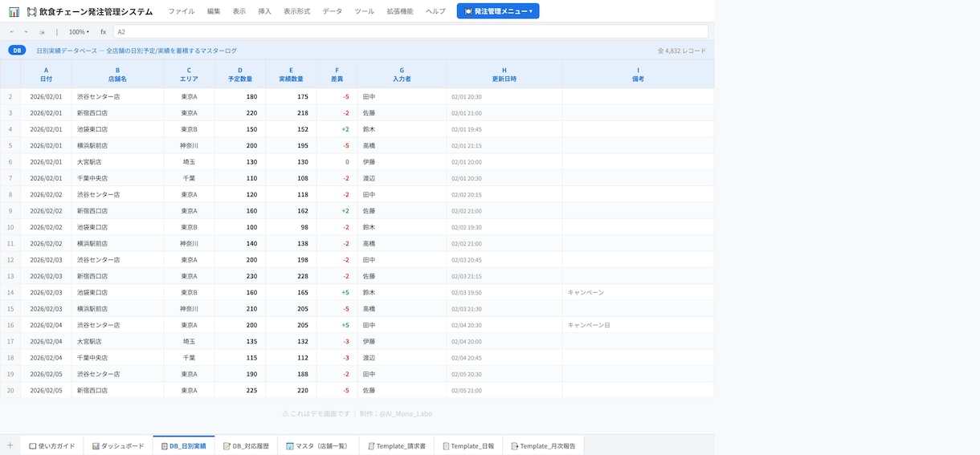Click 伊藤 cell in row 6
Screen dimensions: 980x455
pos(402,162)
